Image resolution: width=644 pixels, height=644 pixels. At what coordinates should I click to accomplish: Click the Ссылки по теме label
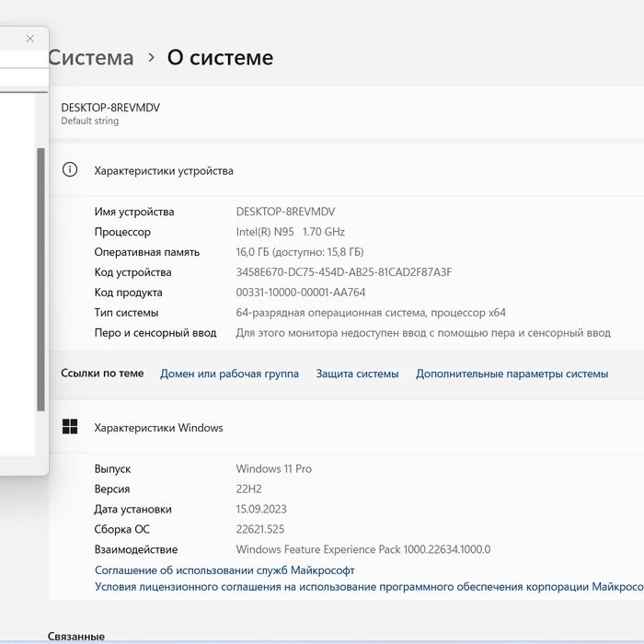[102, 374]
